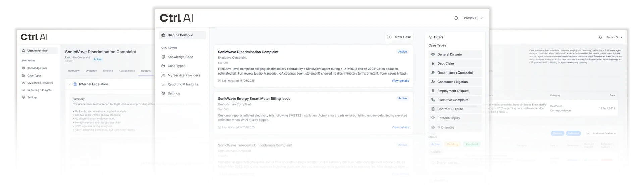Screen dimensions: 644x194
Task: Click the notification bell in center window
Action: pos(456,18)
